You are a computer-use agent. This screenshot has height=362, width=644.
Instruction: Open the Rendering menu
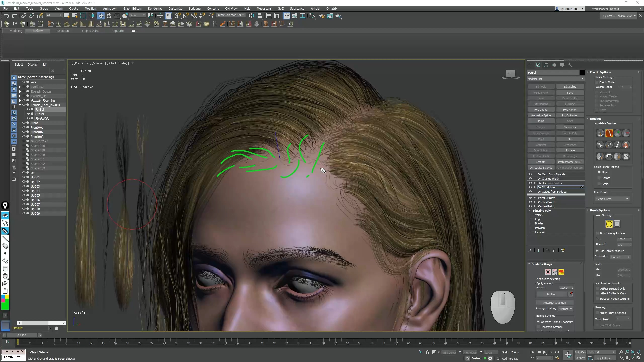[x=155, y=8]
